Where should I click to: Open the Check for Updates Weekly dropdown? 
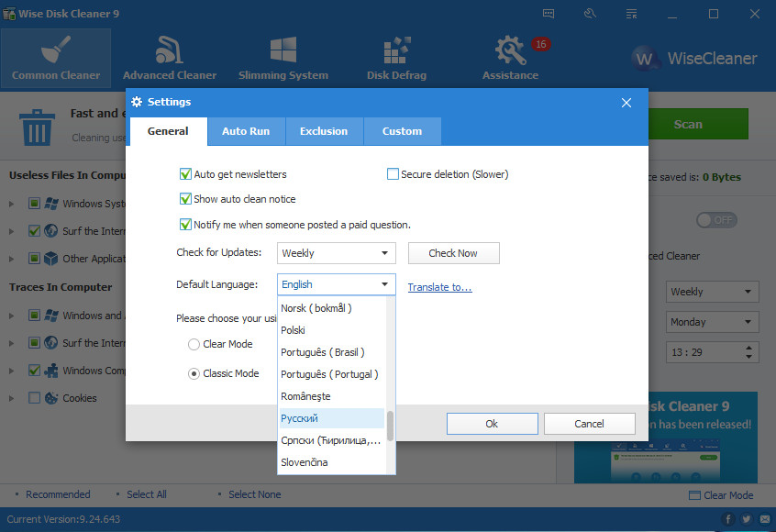pos(336,253)
